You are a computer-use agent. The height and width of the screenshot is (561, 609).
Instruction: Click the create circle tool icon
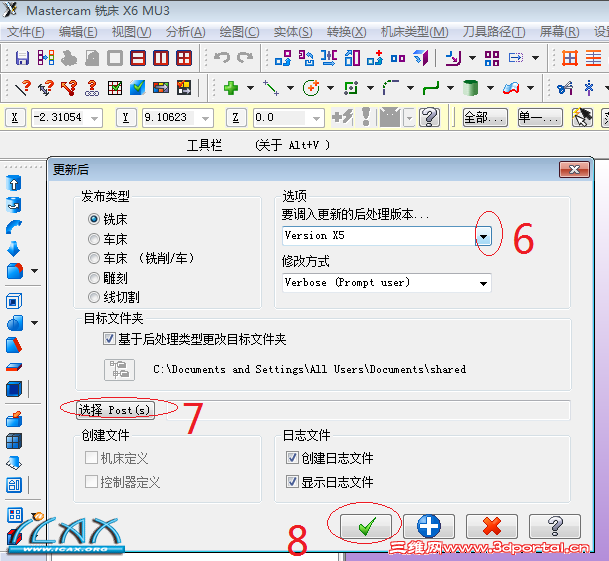(311, 88)
